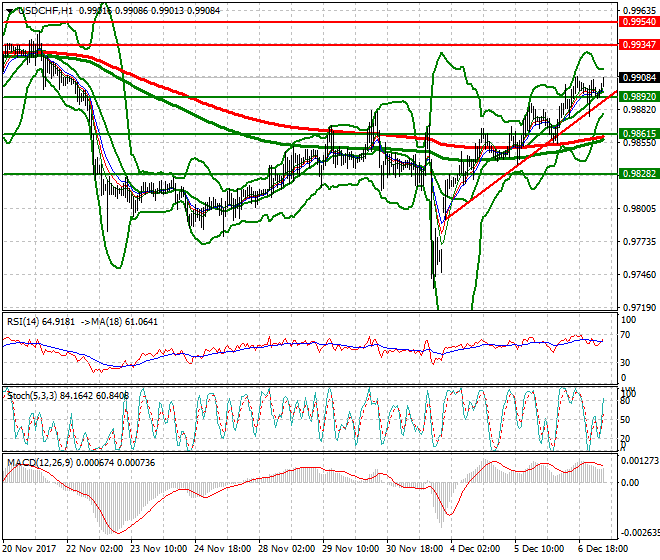Viewport: 660px width, 560px height.
Task: Select the 0.98615 green price level tag
Action: (637, 133)
